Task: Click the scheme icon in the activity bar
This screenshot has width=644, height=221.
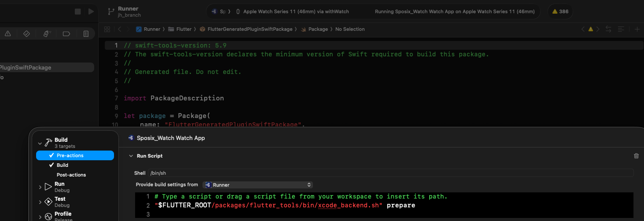Action: tap(213, 11)
